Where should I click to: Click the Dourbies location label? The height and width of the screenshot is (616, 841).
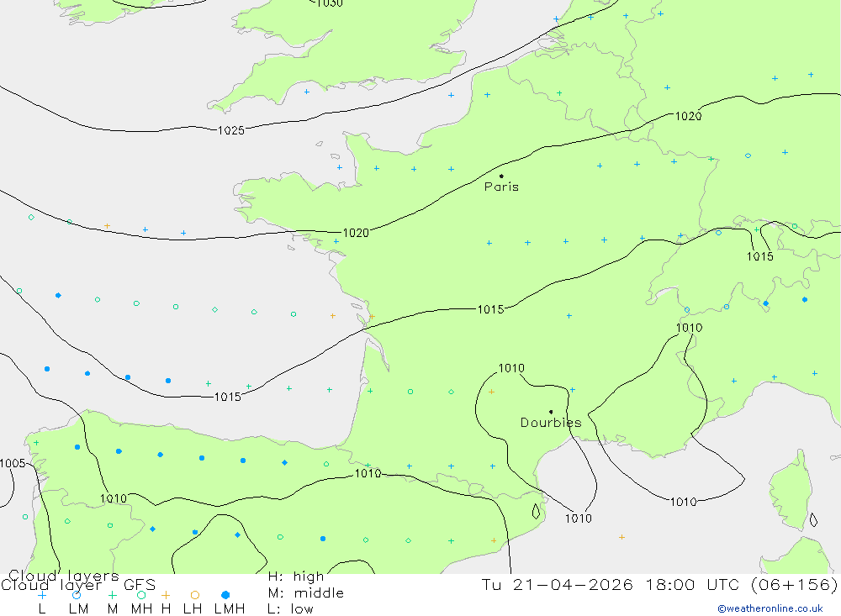tap(551, 423)
